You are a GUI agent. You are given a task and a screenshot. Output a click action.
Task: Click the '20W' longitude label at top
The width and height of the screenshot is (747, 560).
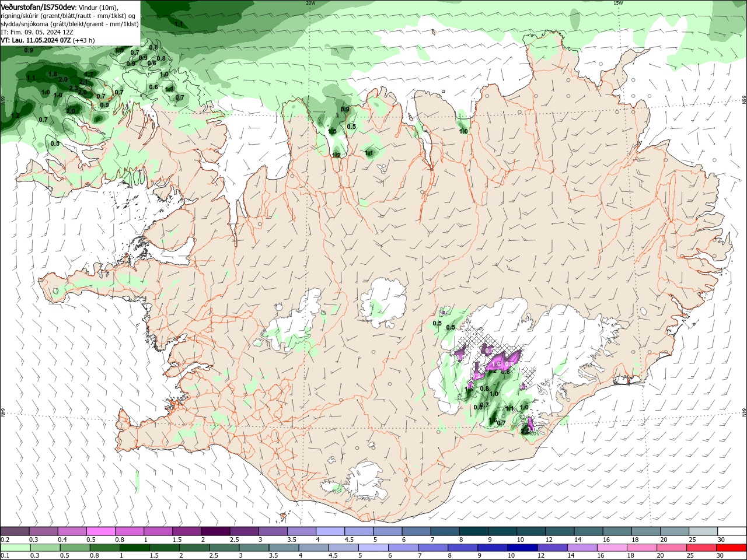point(310,3)
